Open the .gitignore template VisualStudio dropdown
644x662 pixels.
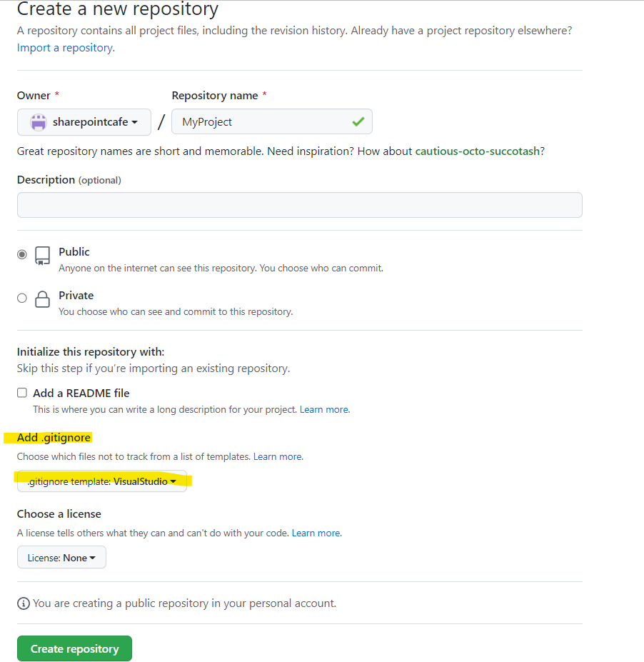pos(101,481)
